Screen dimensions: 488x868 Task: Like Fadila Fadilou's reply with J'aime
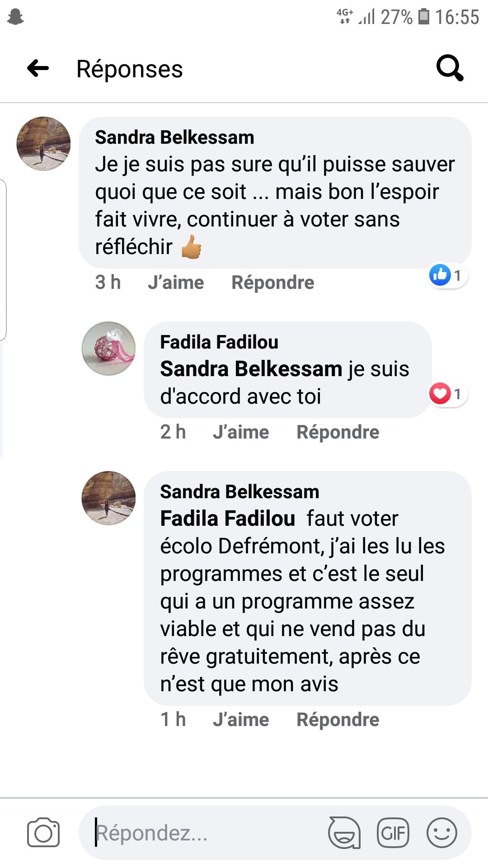[x=241, y=432]
